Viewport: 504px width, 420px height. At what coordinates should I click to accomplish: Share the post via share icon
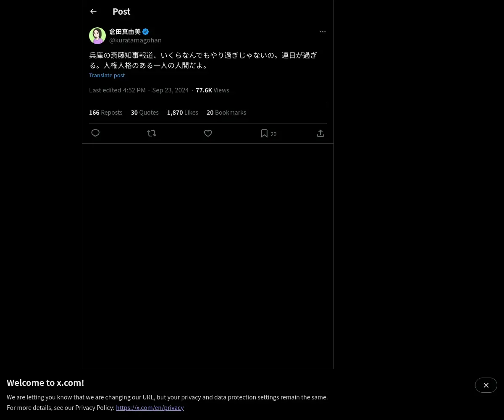320,133
